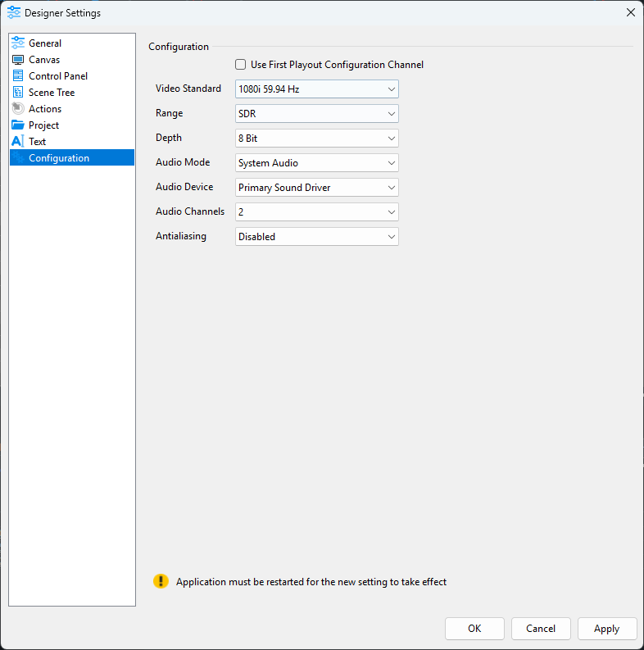
Task: Click the Scene Tree icon
Action: click(18, 93)
